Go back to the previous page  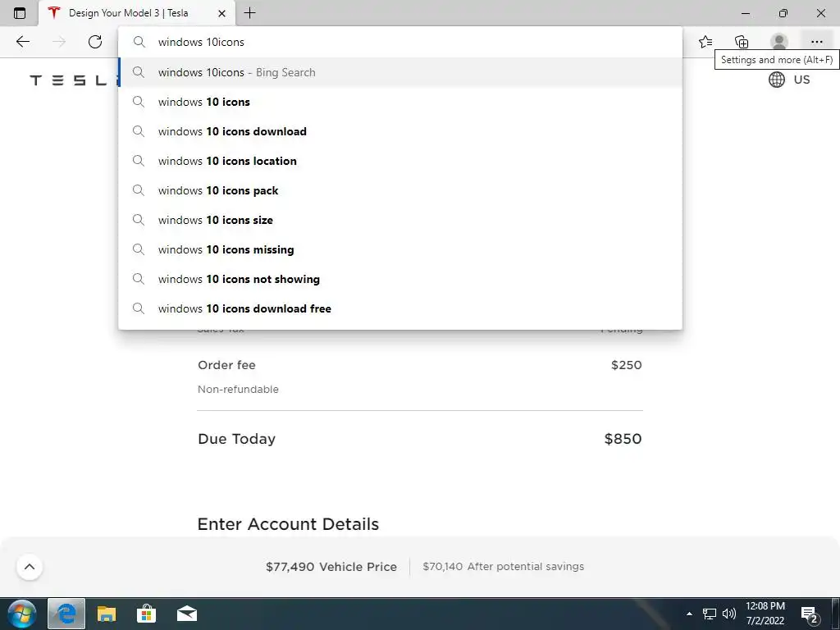click(x=22, y=42)
